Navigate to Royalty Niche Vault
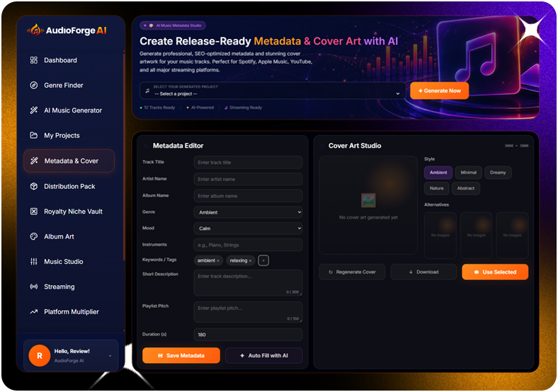 [73, 212]
